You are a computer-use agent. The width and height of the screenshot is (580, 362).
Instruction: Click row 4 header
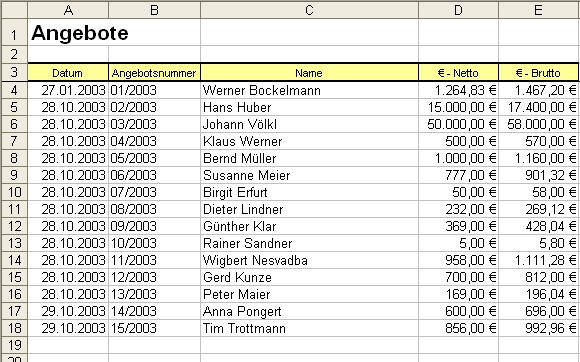(14, 90)
